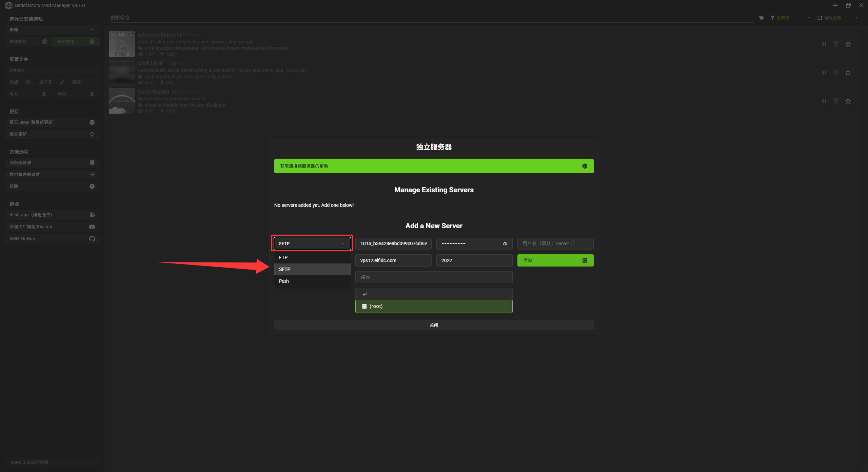Screen dimensions: 868x472
Task: Open SMM GitHub link
Action: click(x=52, y=239)
